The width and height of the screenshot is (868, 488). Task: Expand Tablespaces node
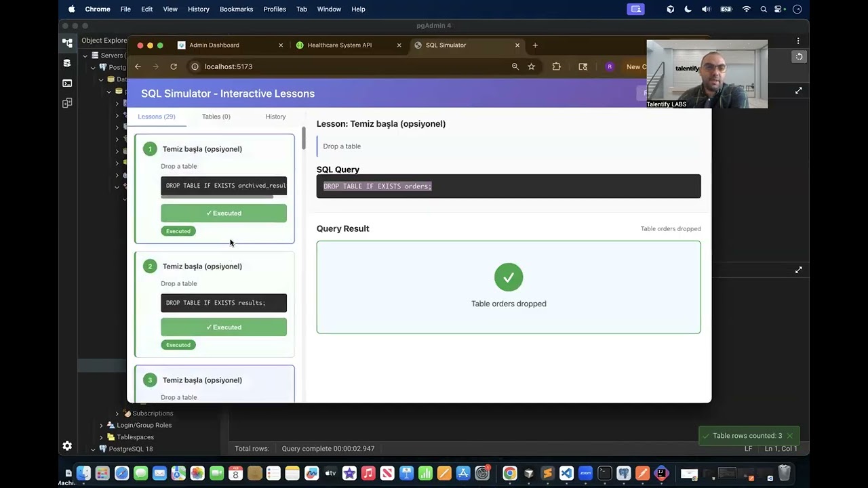pos(102,437)
